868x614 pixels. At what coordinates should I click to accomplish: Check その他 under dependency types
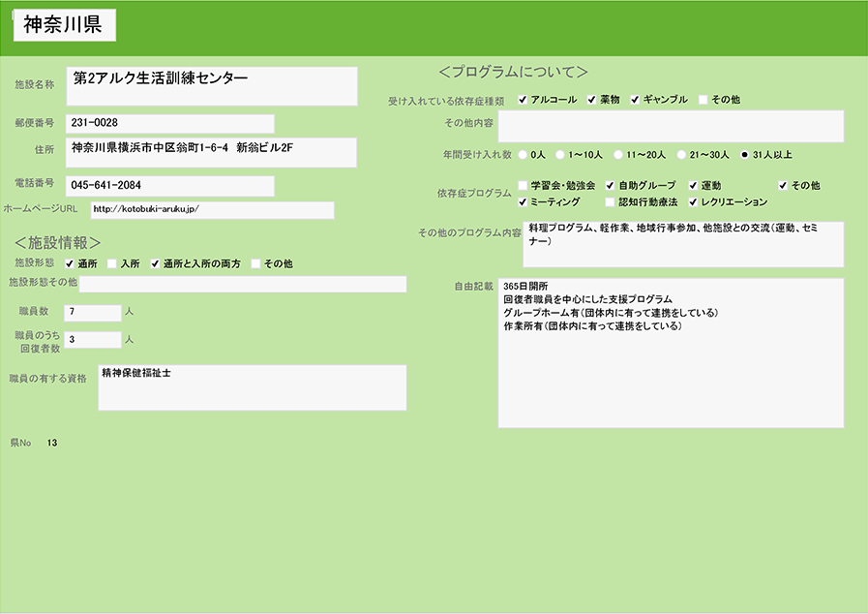click(x=703, y=100)
